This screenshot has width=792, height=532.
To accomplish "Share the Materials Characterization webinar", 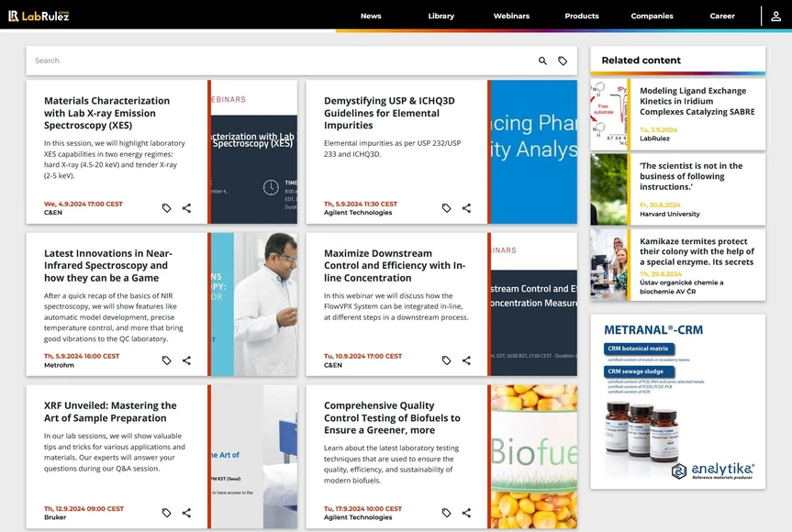I will 186,208.
